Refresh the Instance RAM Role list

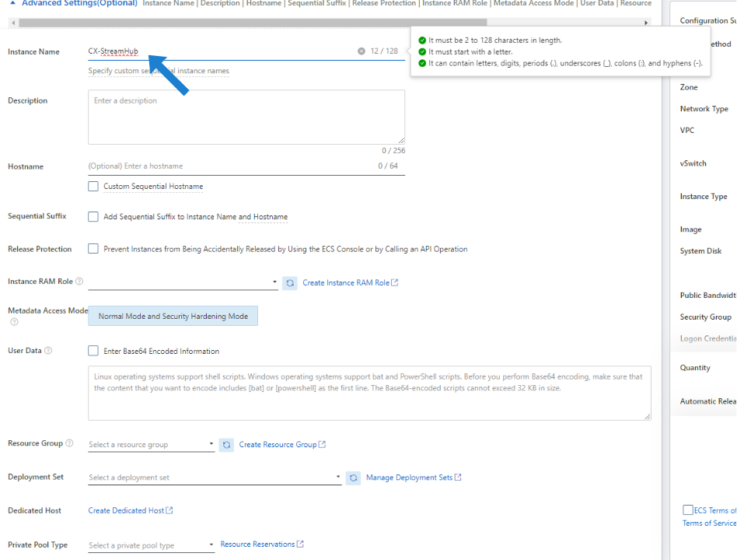[x=289, y=283]
